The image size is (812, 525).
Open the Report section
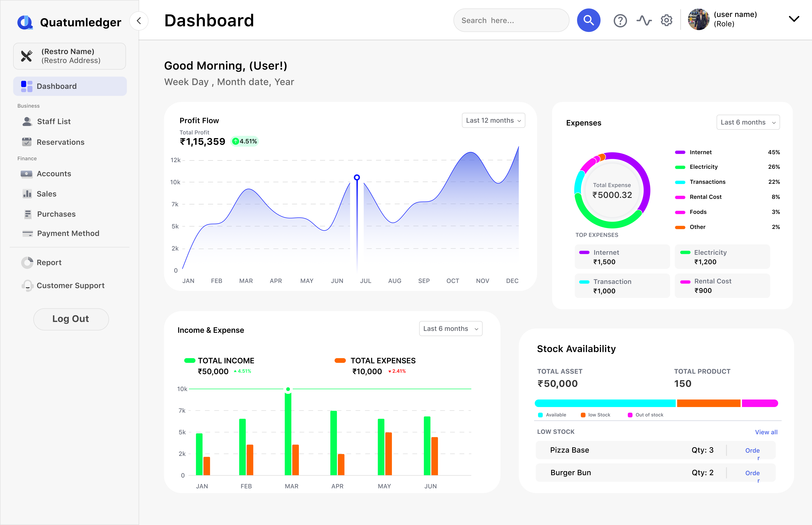coord(49,263)
